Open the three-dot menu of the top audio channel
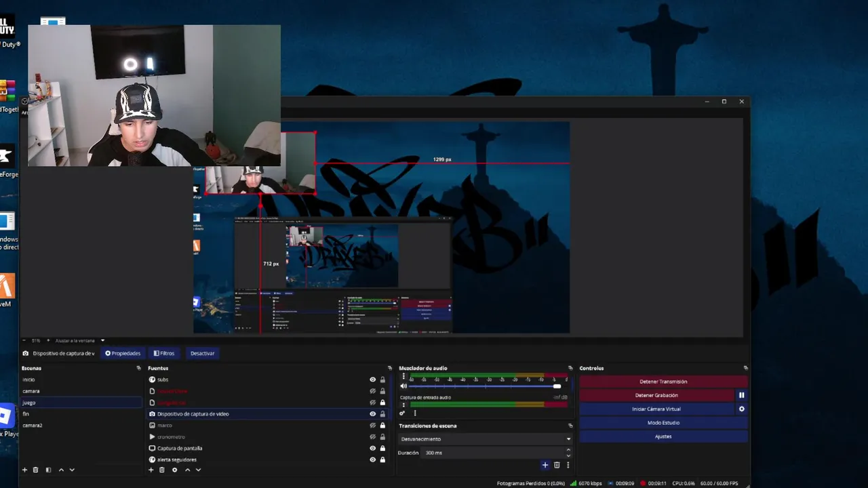This screenshot has height=488, width=868. (x=403, y=376)
